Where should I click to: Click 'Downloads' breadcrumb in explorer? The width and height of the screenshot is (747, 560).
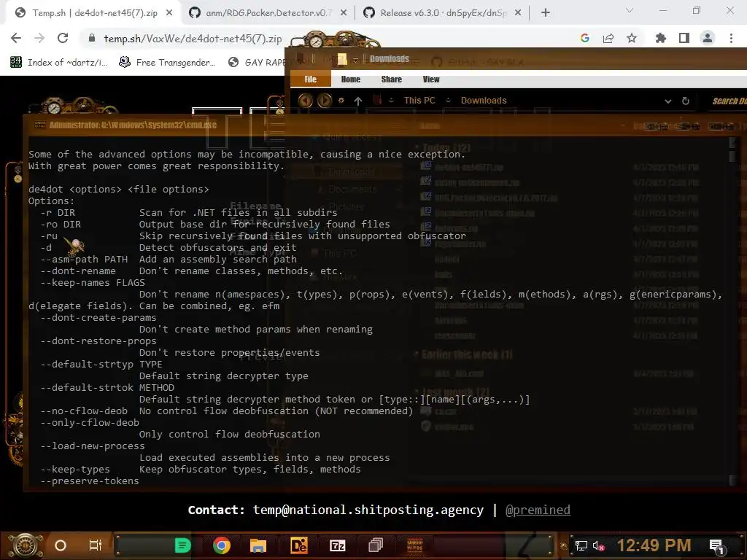484,101
